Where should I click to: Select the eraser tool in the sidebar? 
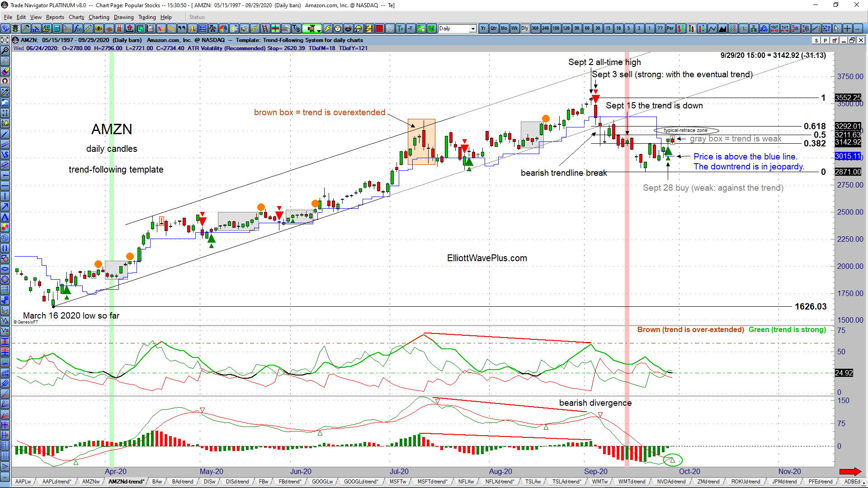5,71
